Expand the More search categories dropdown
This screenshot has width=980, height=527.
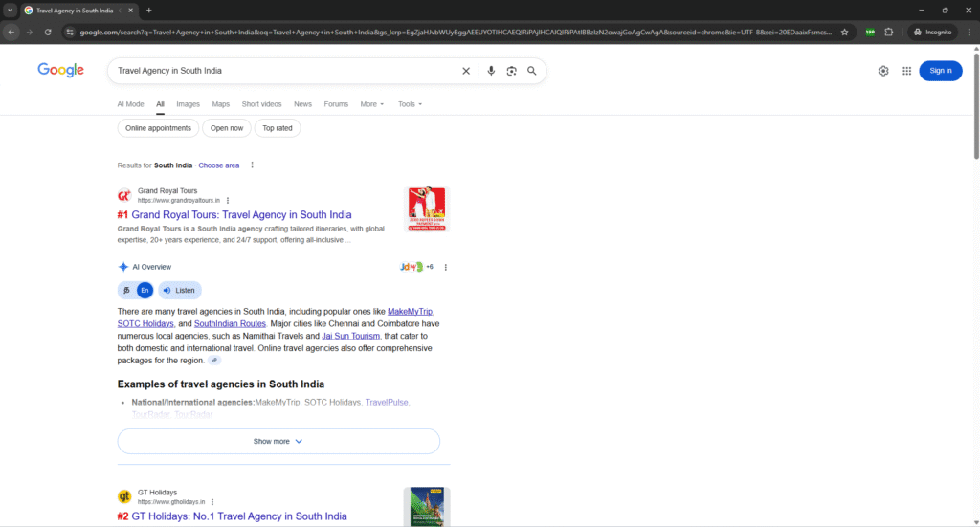pyautogui.click(x=372, y=104)
